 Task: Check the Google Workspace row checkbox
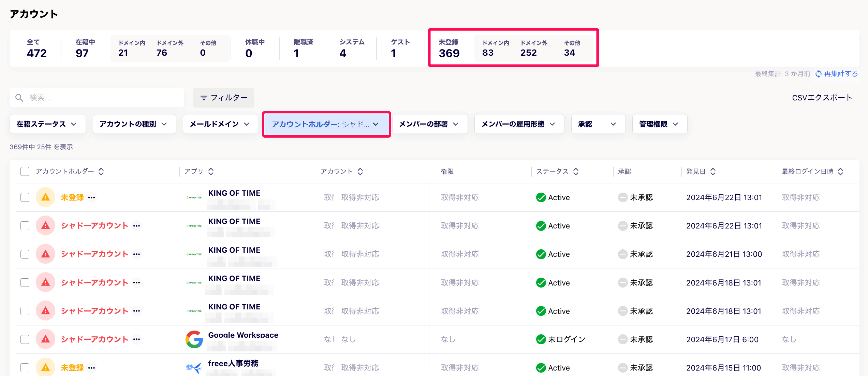pos(25,339)
